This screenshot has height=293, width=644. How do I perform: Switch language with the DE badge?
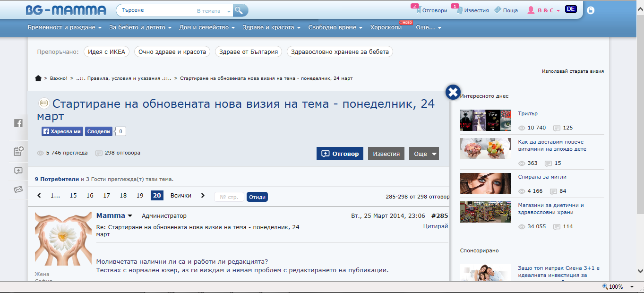click(570, 9)
